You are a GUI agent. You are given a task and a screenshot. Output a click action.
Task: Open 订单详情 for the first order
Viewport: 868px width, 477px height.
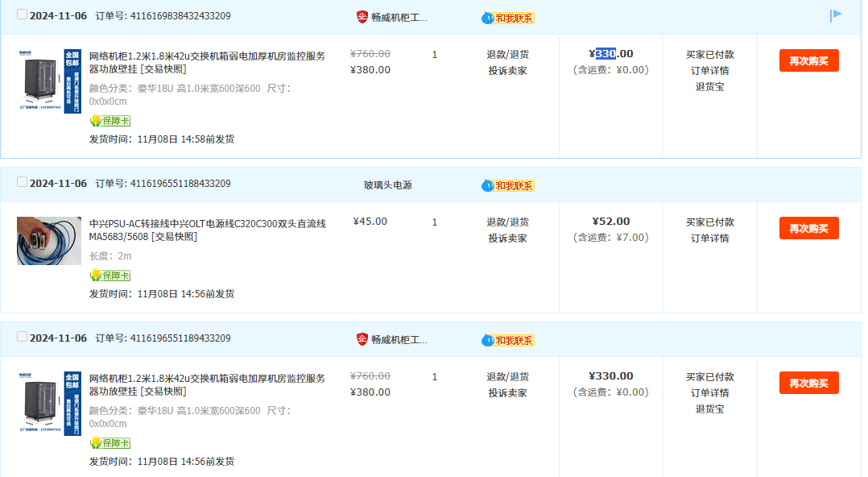coord(709,70)
